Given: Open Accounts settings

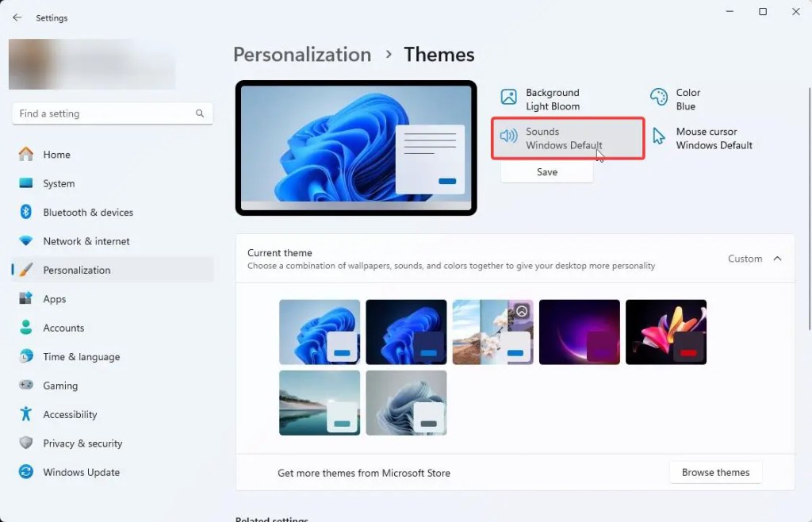Looking at the screenshot, I should pos(113,328).
